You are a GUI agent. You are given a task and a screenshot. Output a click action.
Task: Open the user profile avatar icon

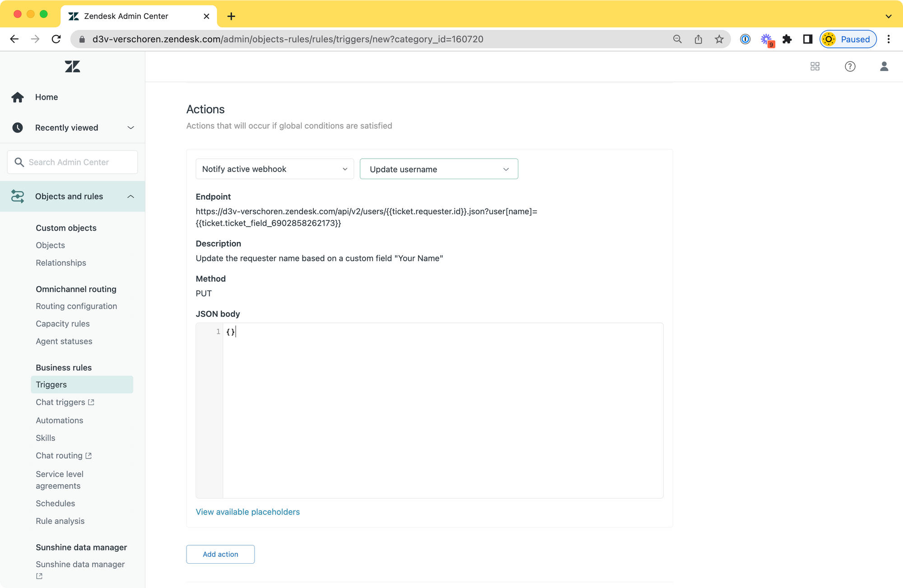coord(884,67)
